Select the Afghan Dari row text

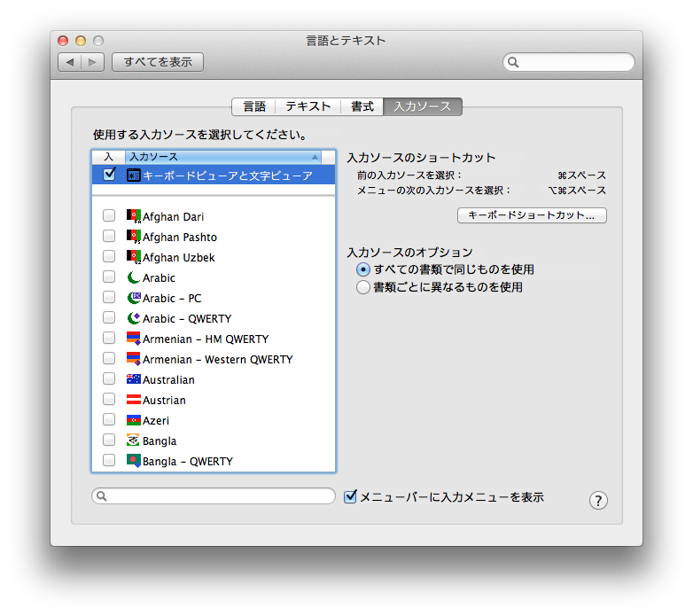coord(174,217)
